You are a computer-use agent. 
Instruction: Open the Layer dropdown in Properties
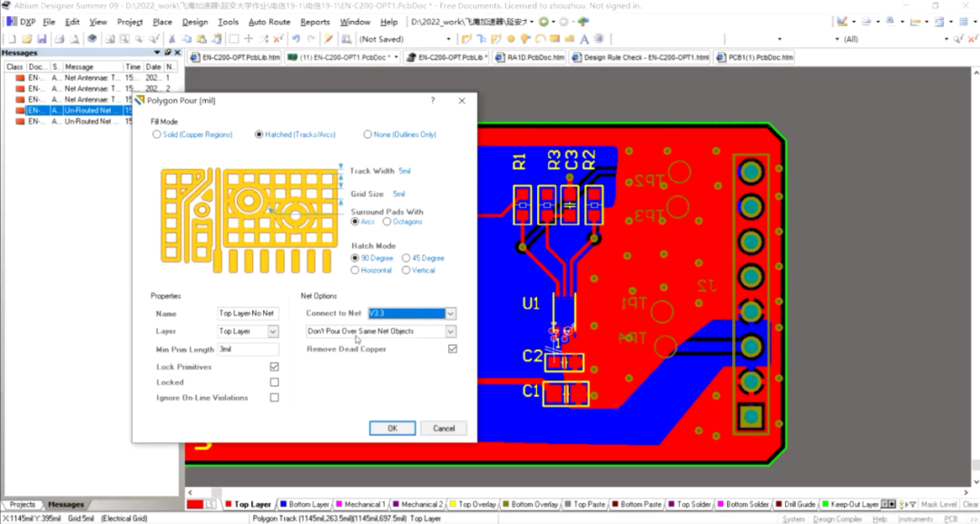[273, 331]
